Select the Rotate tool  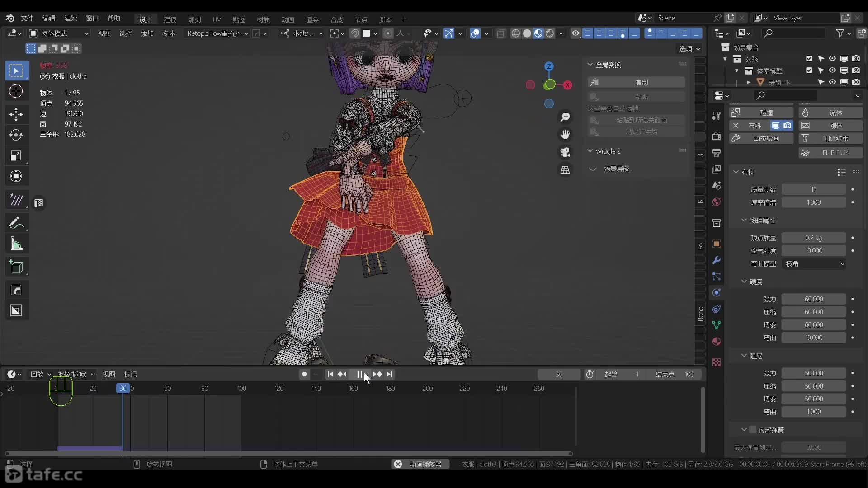point(16,135)
